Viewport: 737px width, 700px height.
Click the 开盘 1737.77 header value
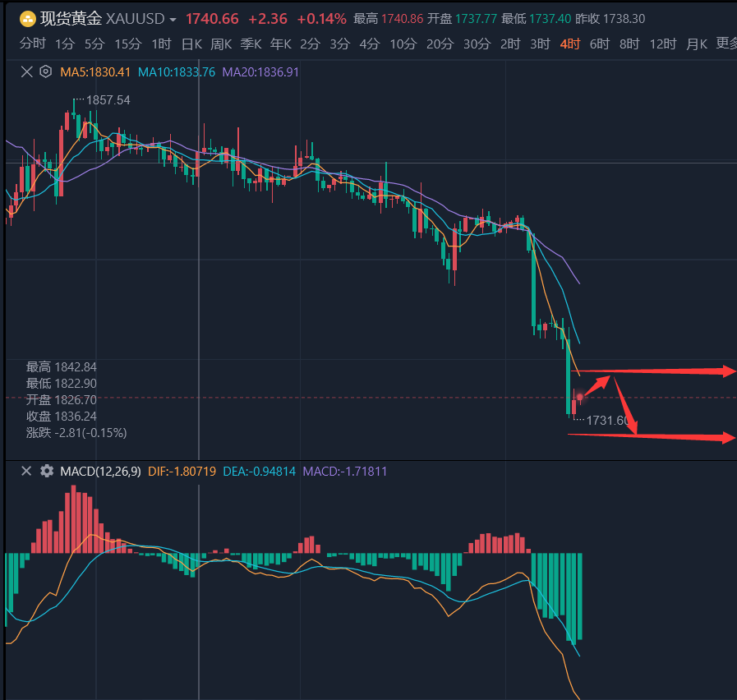[462, 19]
